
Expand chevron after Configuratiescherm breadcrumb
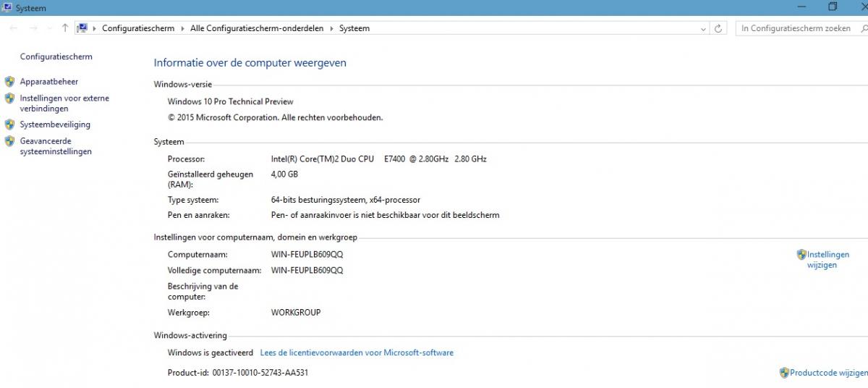(182, 28)
